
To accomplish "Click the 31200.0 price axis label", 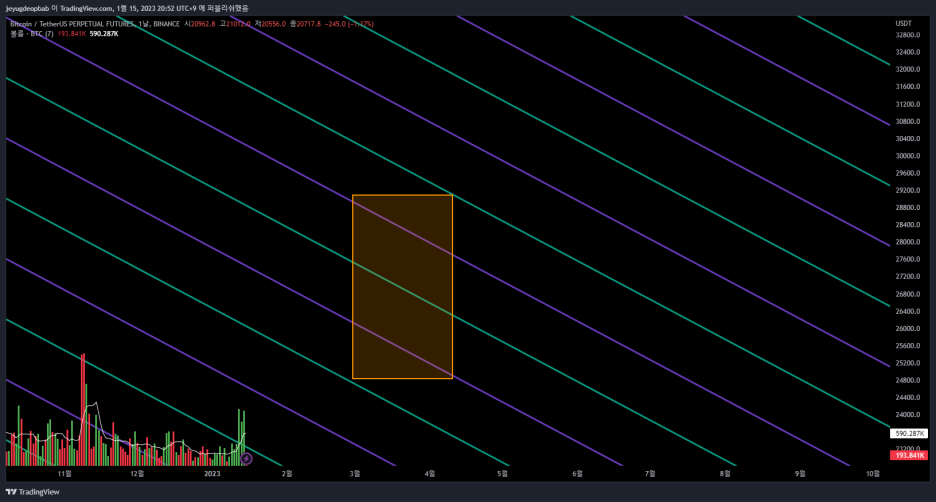I will tap(907, 104).
